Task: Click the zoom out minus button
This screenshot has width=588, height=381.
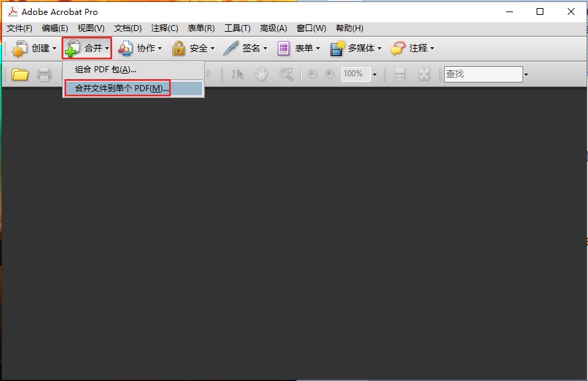Action: pyautogui.click(x=312, y=74)
